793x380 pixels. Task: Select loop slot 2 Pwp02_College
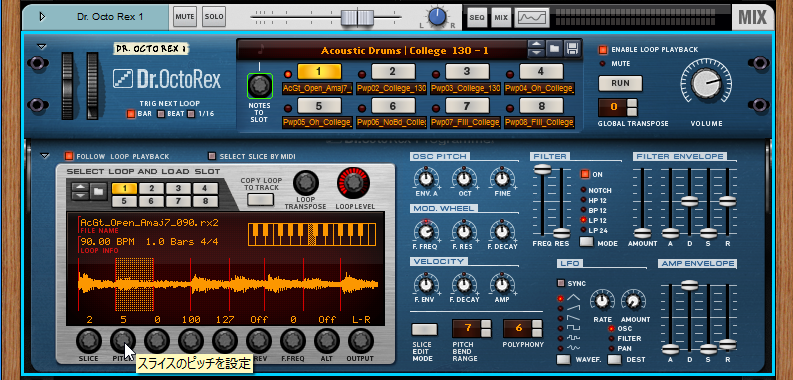pyautogui.click(x=393, y=72)
